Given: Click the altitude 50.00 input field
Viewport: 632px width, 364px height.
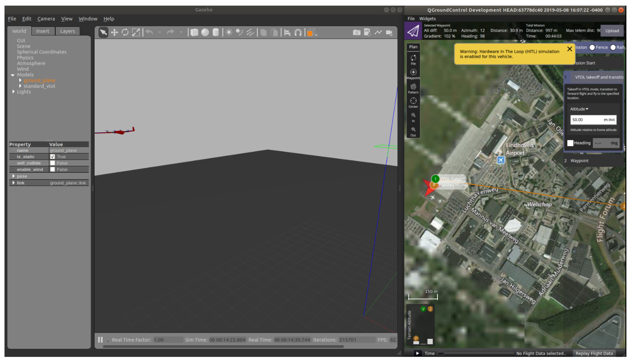Looking at the screenshot, I should pos(586,120).
